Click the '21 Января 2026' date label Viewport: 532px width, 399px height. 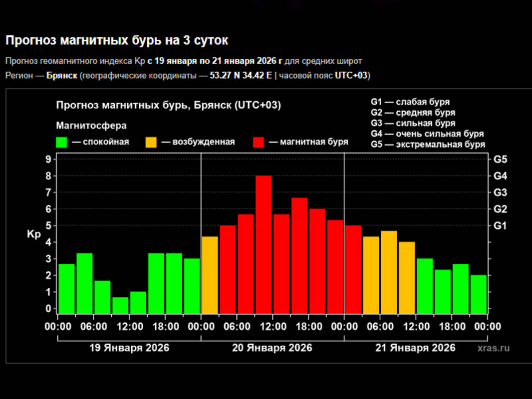pyautogui.click(x=415, y=348)
